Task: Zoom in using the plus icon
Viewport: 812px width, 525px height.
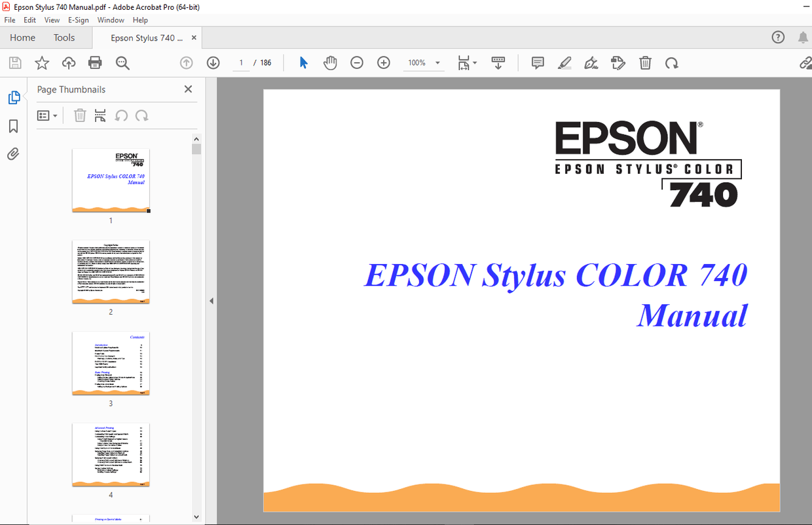Action: coord(383,62)
